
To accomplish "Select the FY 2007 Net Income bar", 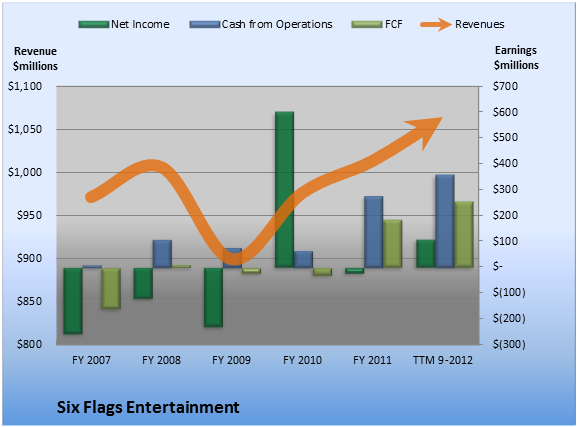I will click(73, 301).
